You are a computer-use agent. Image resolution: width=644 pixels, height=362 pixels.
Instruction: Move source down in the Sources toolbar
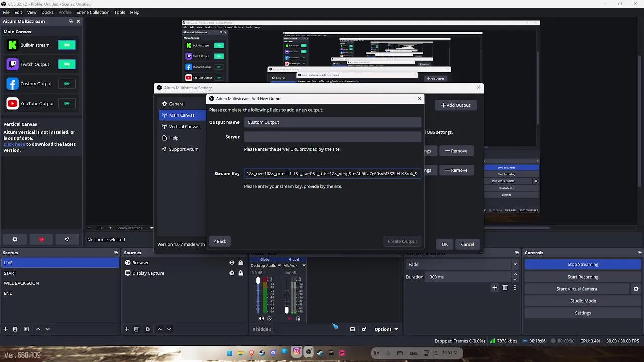169,329
